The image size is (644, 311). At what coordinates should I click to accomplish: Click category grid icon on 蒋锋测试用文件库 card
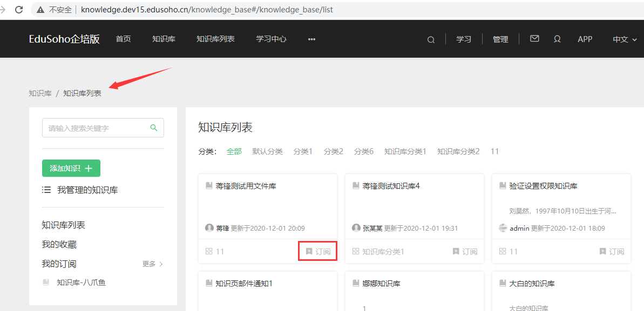coord(209,251)
